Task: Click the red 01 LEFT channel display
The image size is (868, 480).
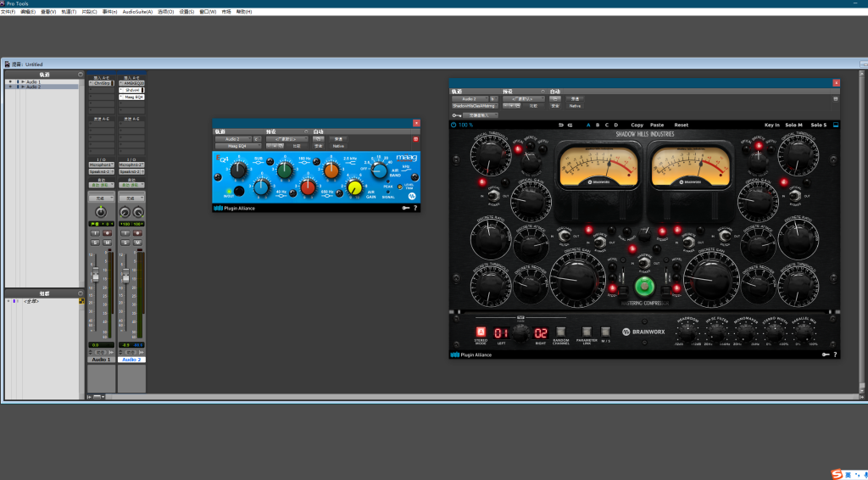Action: (501, 332)
